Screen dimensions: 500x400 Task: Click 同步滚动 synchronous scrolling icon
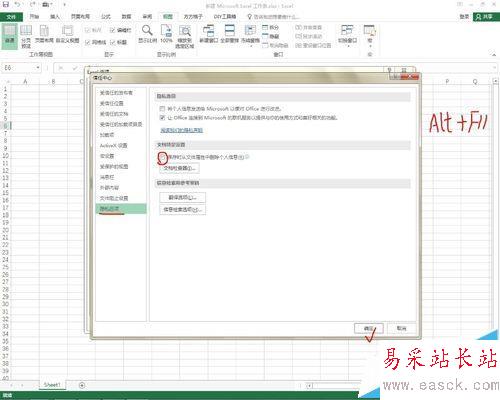pos(298,36)
